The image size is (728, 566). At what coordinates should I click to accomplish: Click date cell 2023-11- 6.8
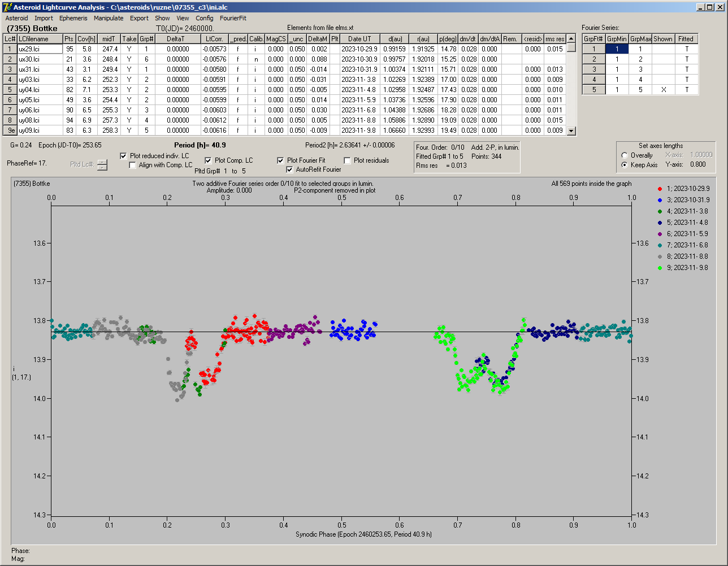click(359, 110)
